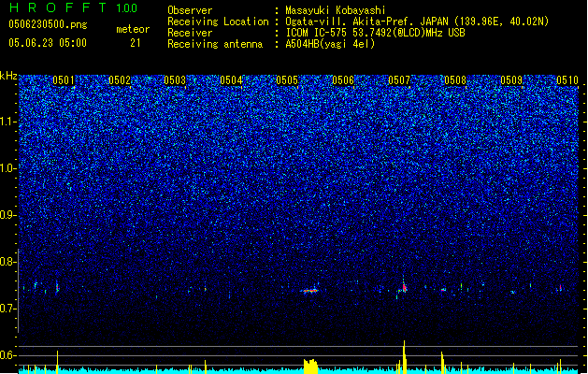Click time marker 0503

[x=175, y=80]
